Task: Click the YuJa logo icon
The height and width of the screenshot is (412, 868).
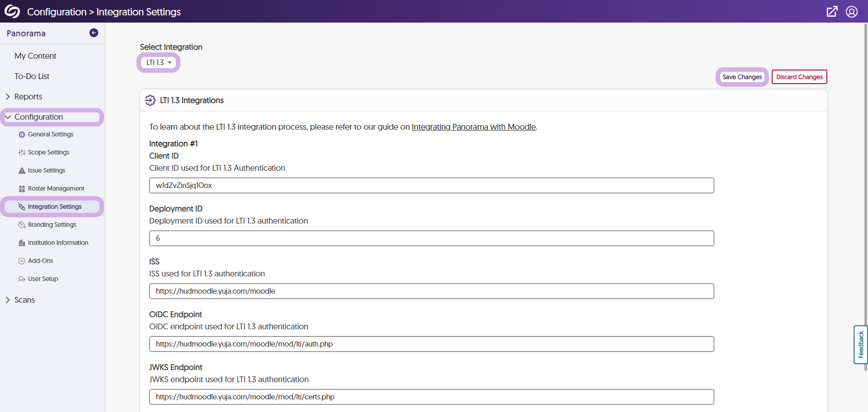Action: tap(12, 11)
